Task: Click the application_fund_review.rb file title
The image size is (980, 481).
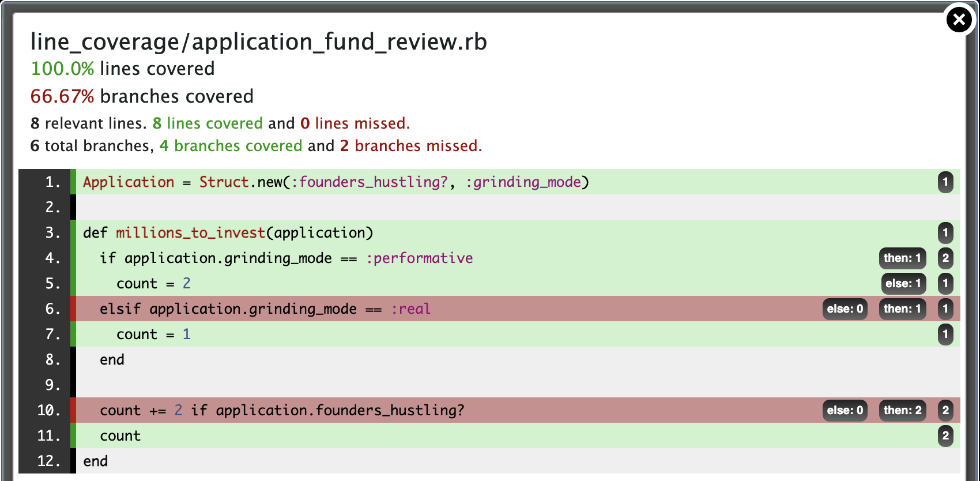Action: (x=258, y=42)
